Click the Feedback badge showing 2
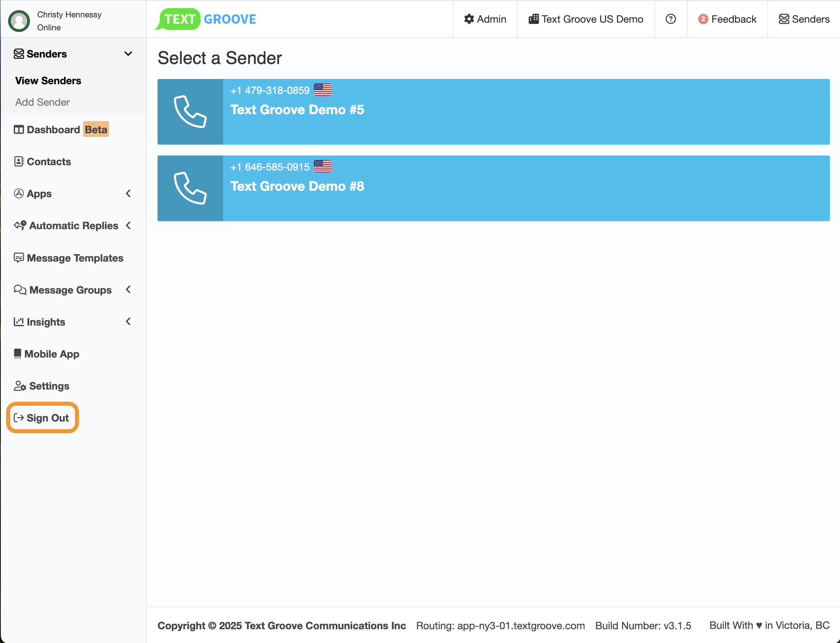Viewport: 840px width, 643px height. click(703, 19)
